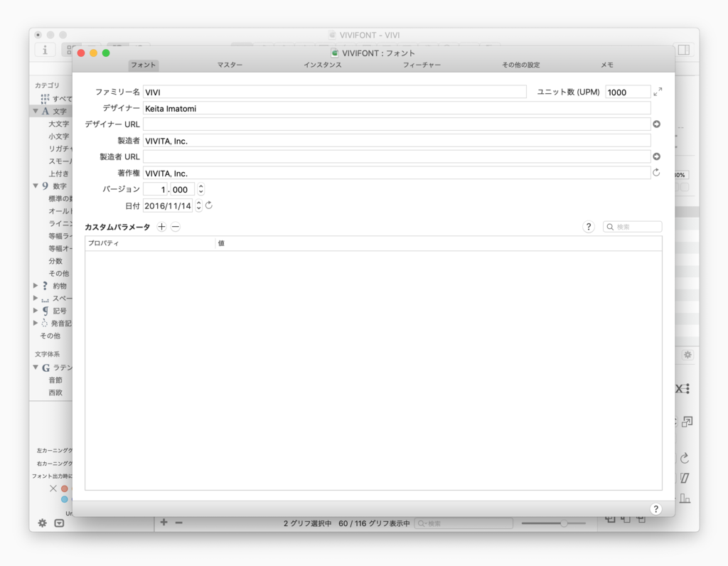Click the X clear color label icon
728x566 pixels.
coord(53,488)
